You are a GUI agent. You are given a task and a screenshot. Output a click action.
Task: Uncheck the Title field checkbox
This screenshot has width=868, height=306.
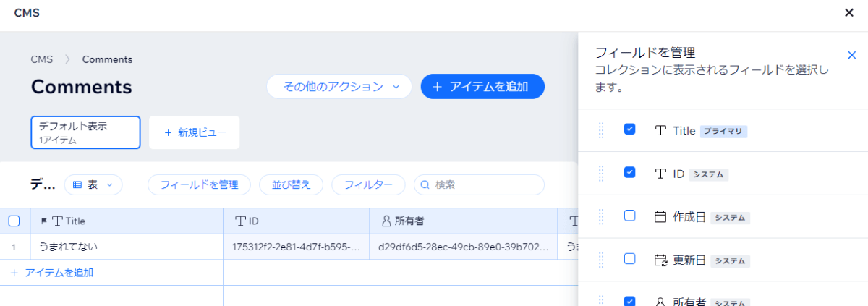click(629, 129)
